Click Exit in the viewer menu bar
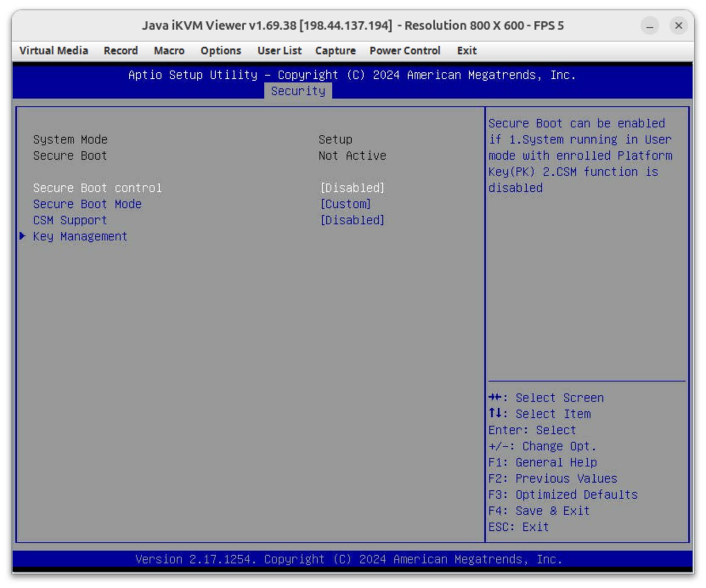The width and height of the screenshot is (706, 588). [466, 51]
